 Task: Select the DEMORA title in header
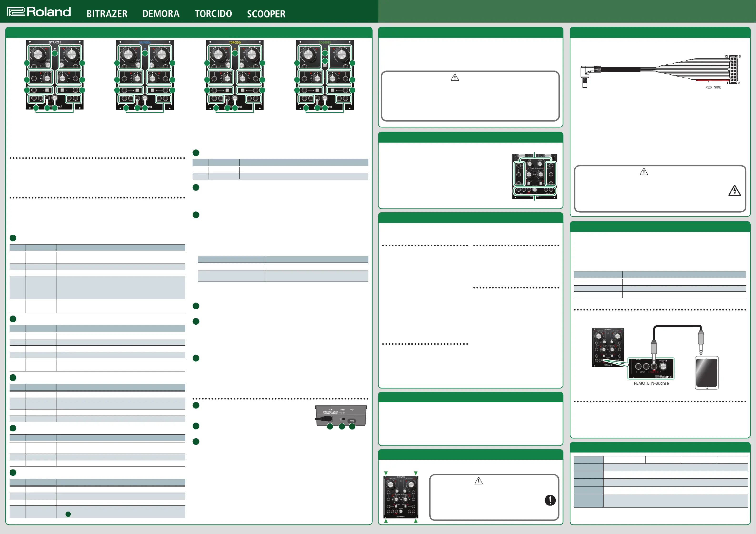click(x=161, y=14)
